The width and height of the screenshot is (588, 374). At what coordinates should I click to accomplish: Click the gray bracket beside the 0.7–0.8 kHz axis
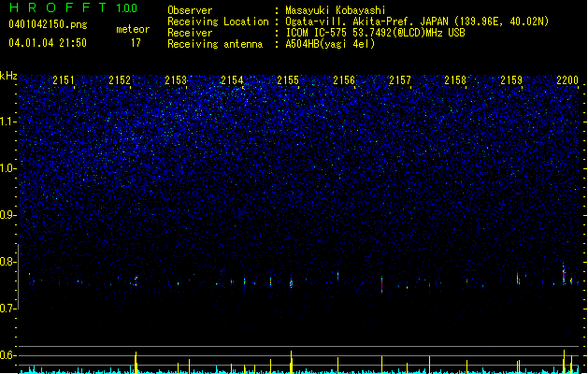point(18,277)
